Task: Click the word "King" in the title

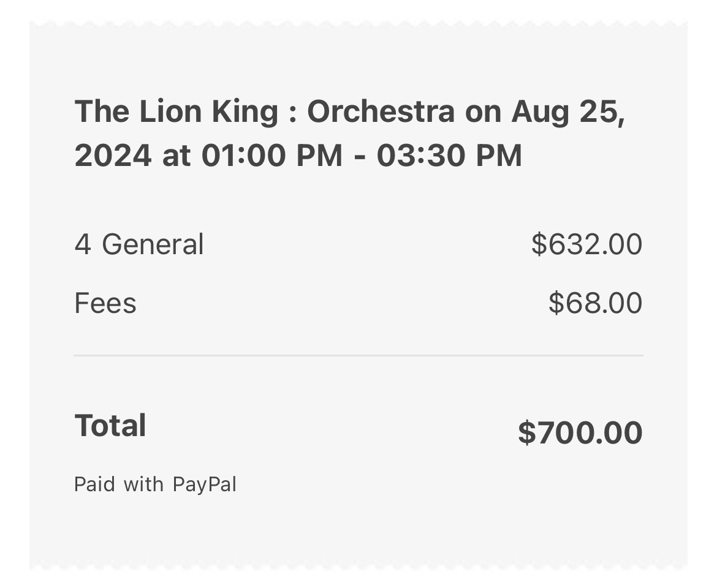Action: (245, 112)
